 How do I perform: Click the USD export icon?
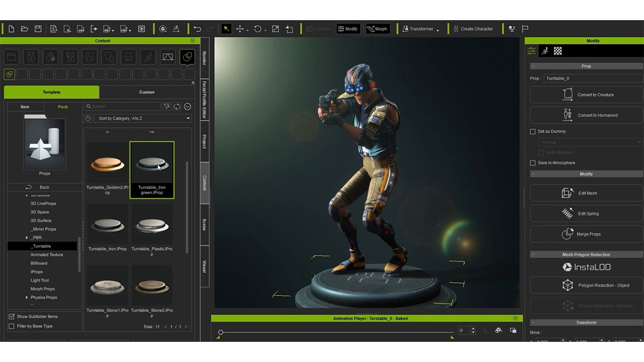click(81, 28)
